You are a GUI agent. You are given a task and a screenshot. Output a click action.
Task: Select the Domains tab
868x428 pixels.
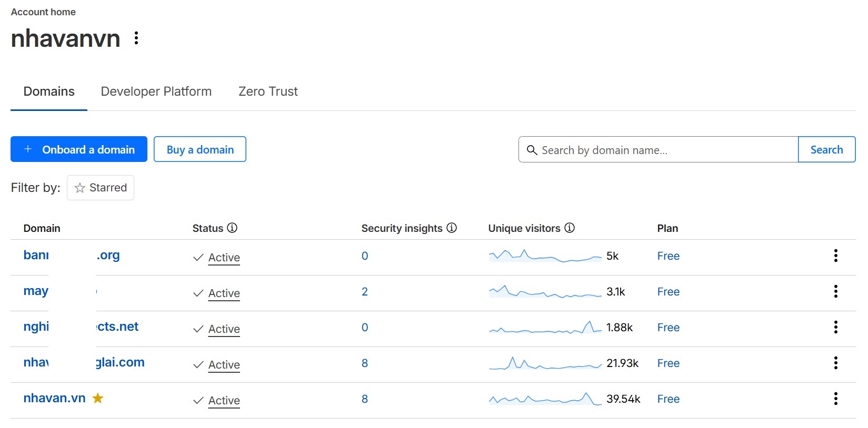(x=49, y=91)
